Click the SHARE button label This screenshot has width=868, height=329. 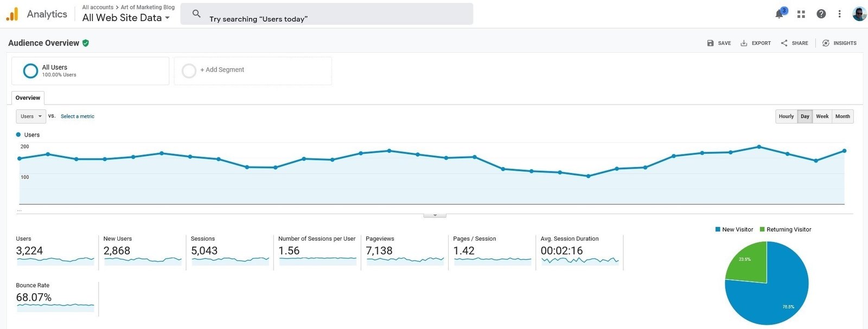[x=800, y=43]
